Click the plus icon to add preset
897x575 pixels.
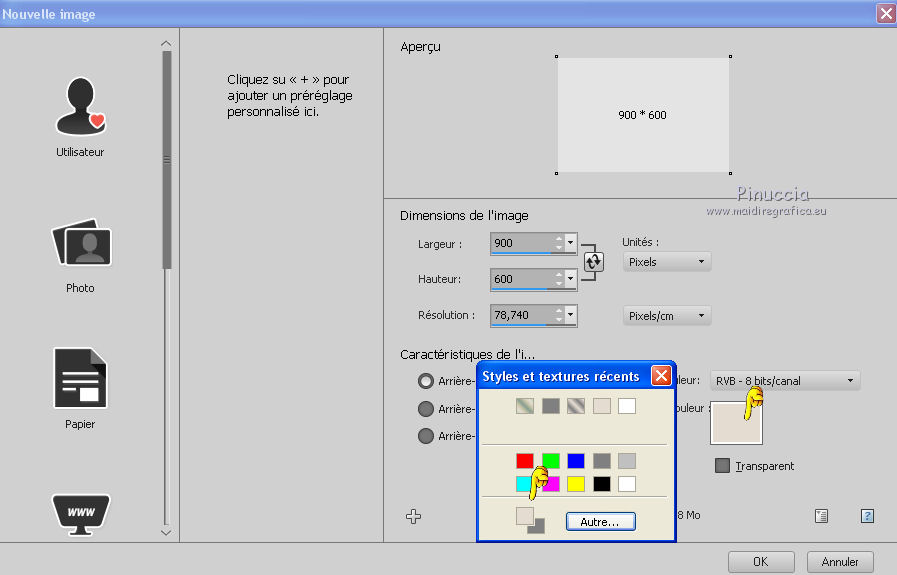pos(413,517)
